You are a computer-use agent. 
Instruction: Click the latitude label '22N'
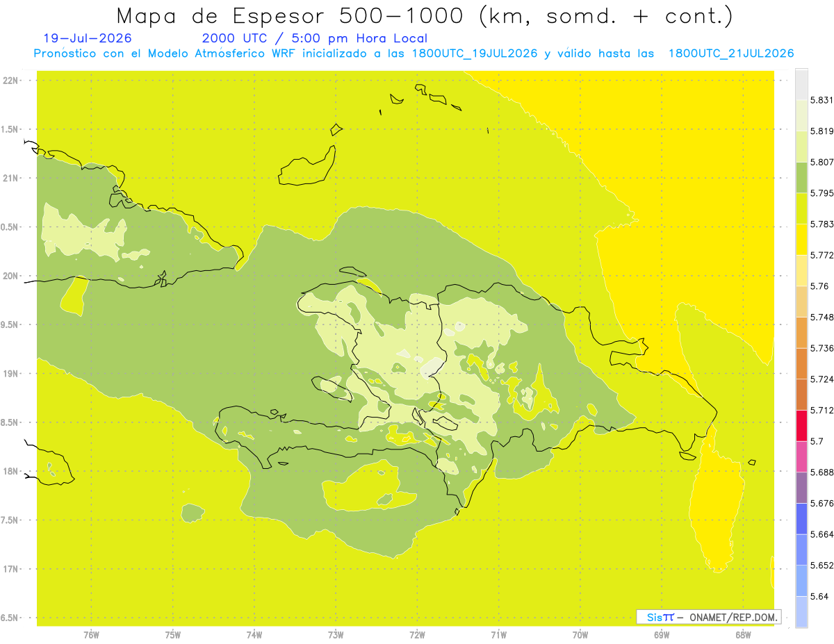tap(10, 81)
